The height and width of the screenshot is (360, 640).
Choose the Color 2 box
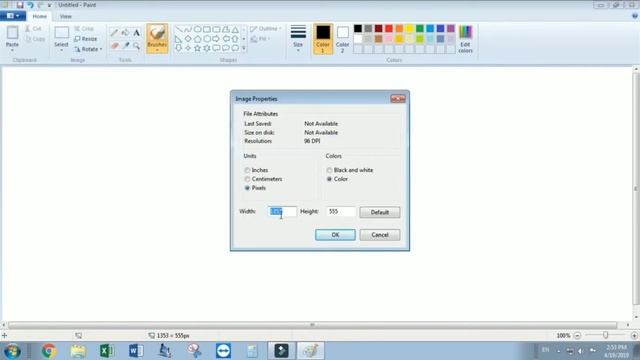(x=342, y=39)
